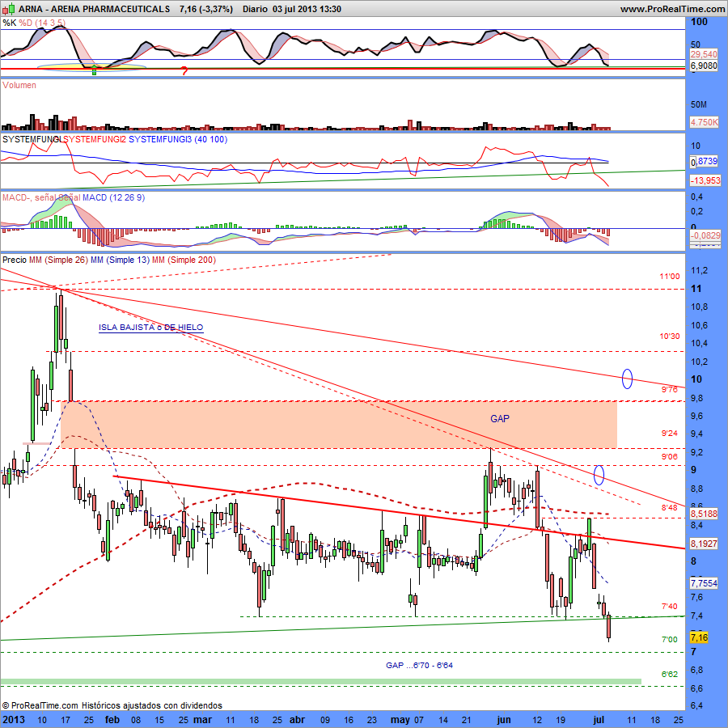Click the 7,16 (-3,37%) quote in header
728x728 pixels.
click(205, 9)
